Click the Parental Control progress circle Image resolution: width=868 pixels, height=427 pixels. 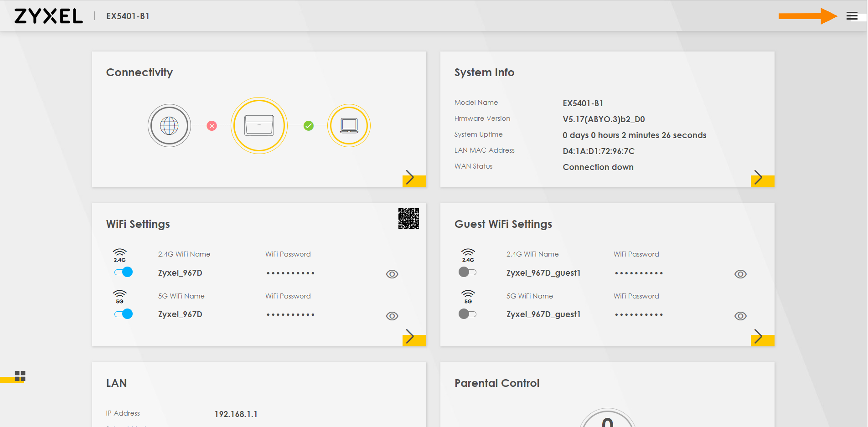tap(607, 419)
